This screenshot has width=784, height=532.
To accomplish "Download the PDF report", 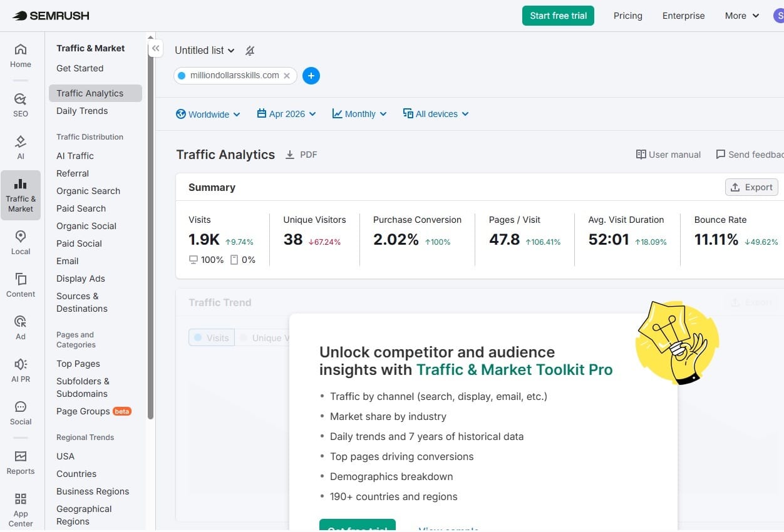I will click(301, 155).
